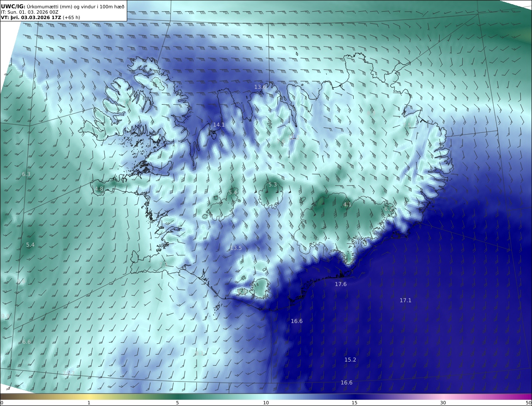Click the colorbar tick label 1
Screen dimensions: 532x406
point(89,403)
